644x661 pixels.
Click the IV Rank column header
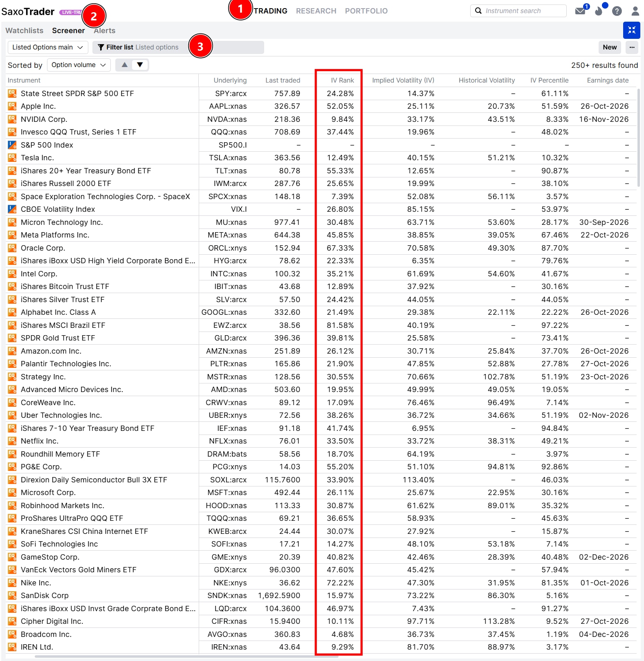click(342, 81)
